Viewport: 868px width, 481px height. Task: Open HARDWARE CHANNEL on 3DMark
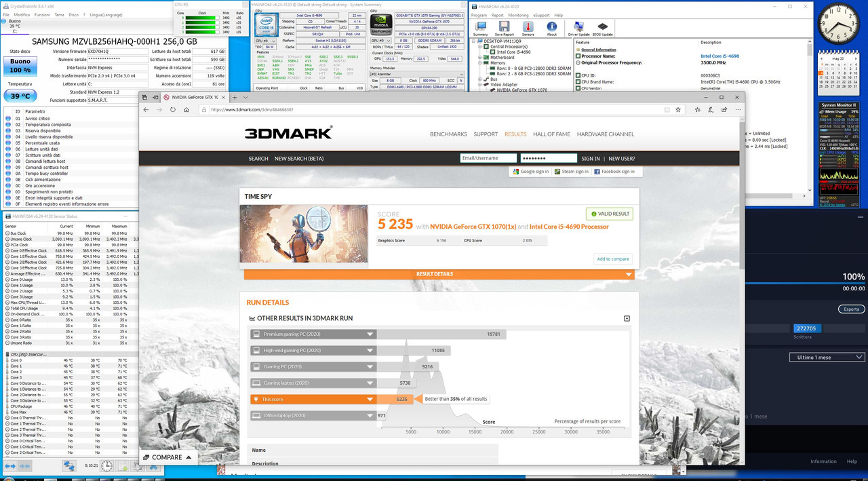[606, 134]
